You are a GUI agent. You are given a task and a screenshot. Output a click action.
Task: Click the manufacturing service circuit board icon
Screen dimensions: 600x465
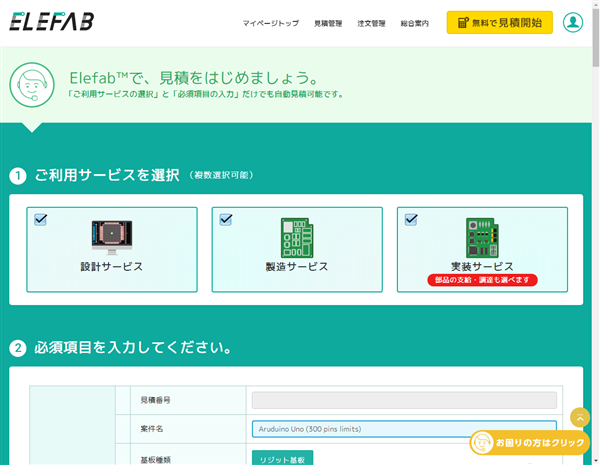click(296, 237)
